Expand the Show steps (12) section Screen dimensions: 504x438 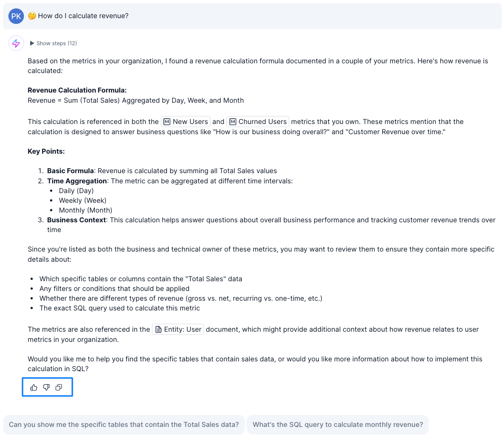(x=53, y=43)
